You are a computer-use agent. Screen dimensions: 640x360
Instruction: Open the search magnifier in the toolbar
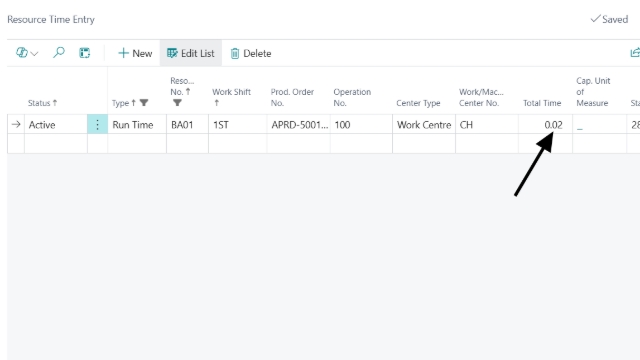point(59,53)
